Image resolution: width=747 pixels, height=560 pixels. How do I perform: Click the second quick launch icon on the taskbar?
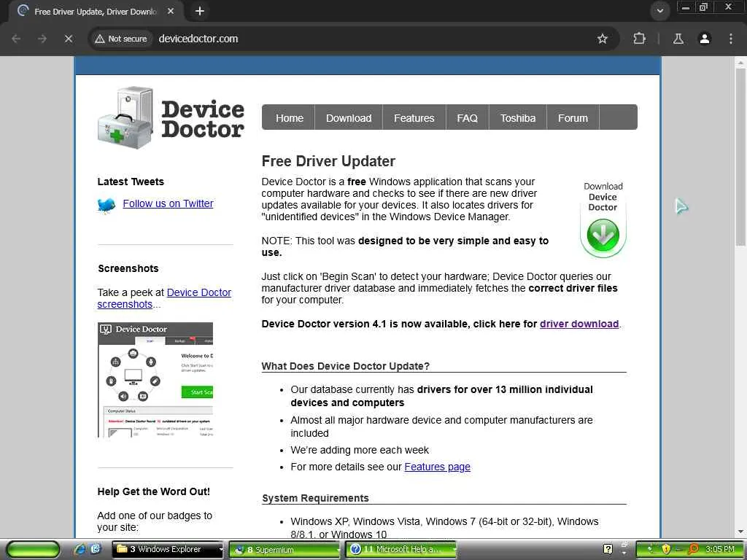point(96,549)
